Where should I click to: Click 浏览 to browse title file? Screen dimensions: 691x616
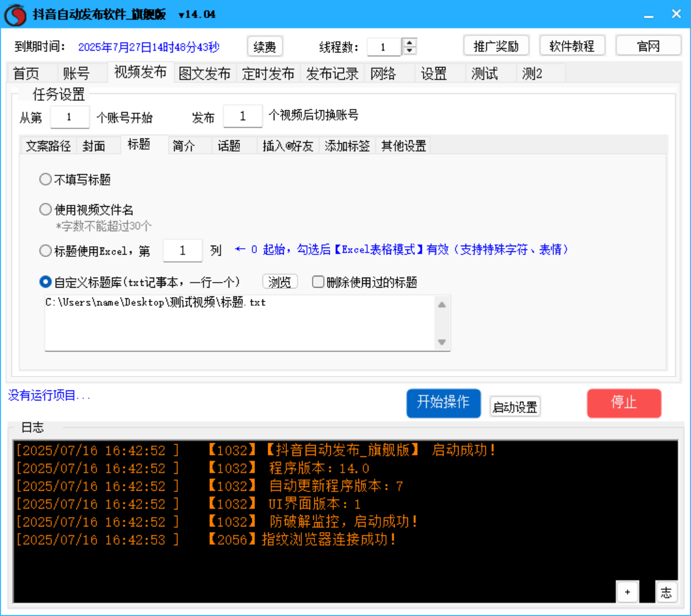tap(280, 282)
